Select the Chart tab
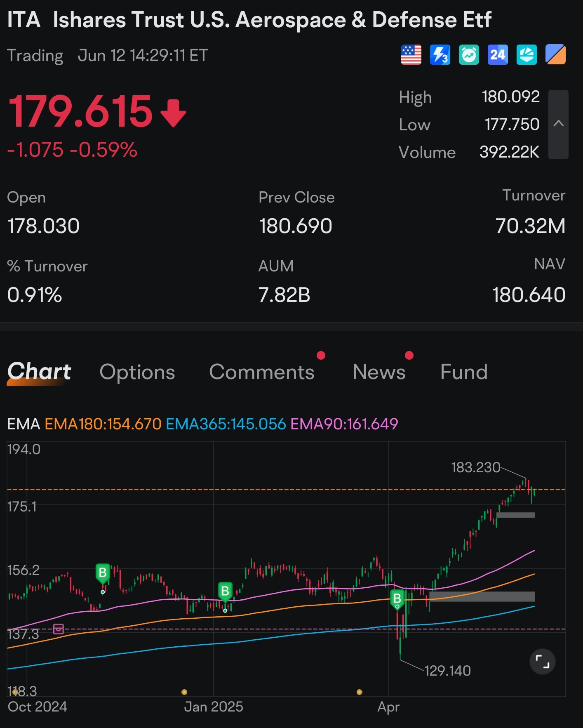The image size is (583, 728). pos(39,372)
